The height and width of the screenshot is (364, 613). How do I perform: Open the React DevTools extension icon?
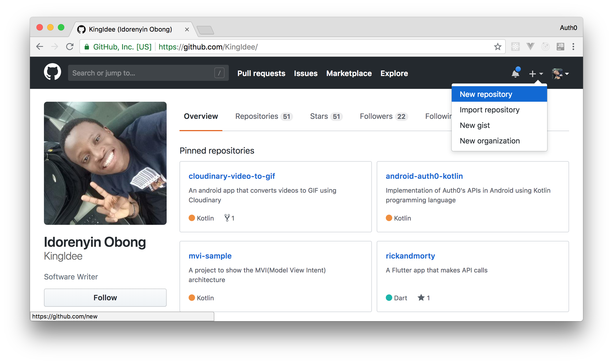pos(515,47)
